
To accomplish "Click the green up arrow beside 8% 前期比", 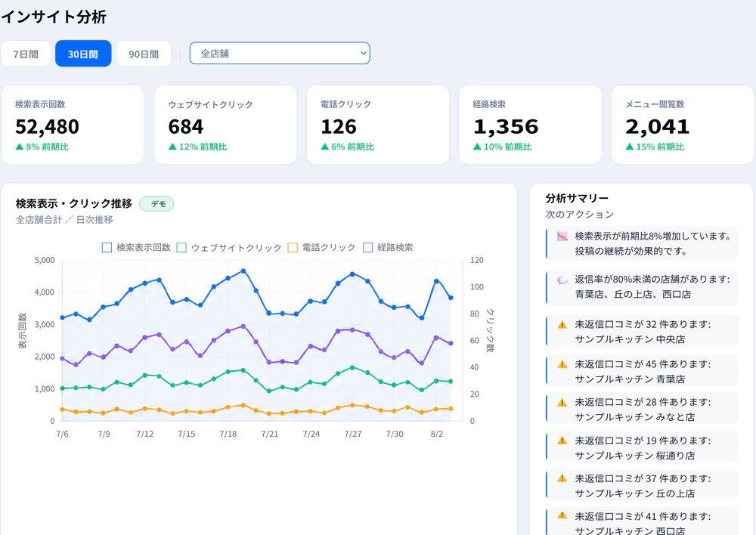I will (20, 147).
